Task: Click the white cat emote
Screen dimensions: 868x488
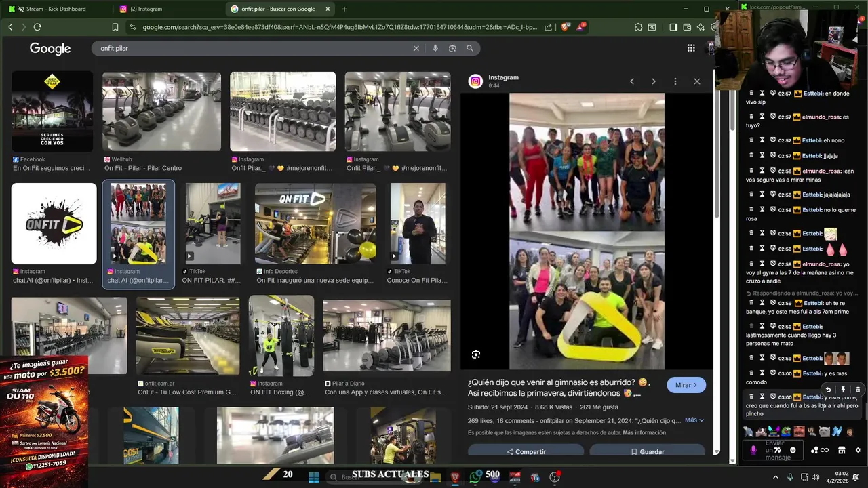Action: pyautogui.click(x=824, y=431)
